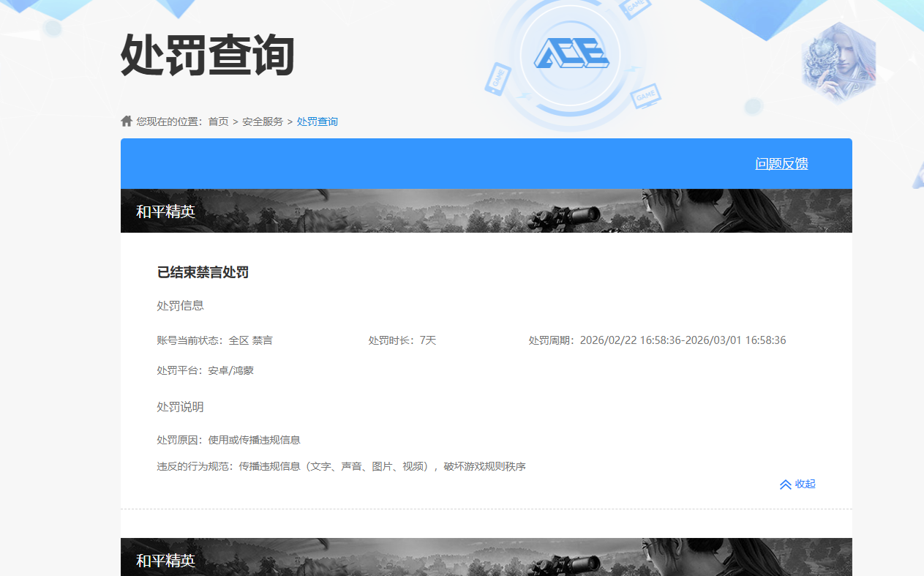Click the 处罚查询 breadcrumb link

click(318, 121)
